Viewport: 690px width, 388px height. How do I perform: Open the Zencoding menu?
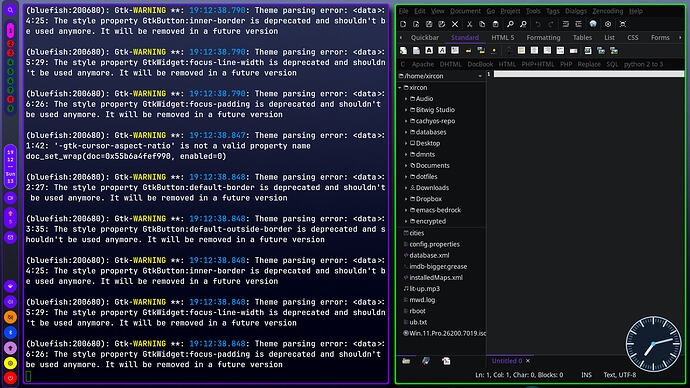click(x=607, y=11)
